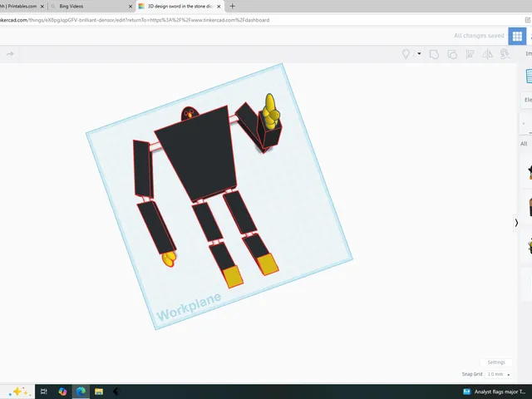The width and height of the screenshot is (532, 399).
Task: Close the 3D design sword tab
Action: [219, 6]
